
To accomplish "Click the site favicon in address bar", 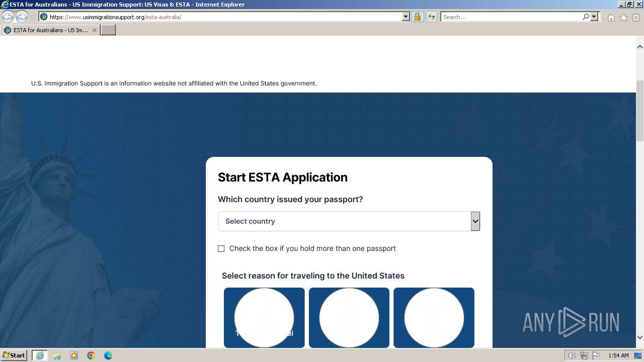I will pyautogui.click(x=44, y=17).
